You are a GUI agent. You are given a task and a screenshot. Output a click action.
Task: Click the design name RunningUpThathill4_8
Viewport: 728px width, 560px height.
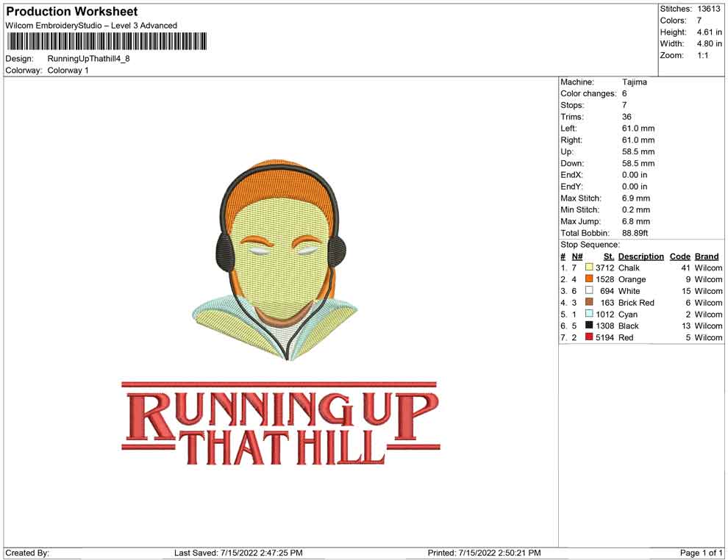[89, 59]
